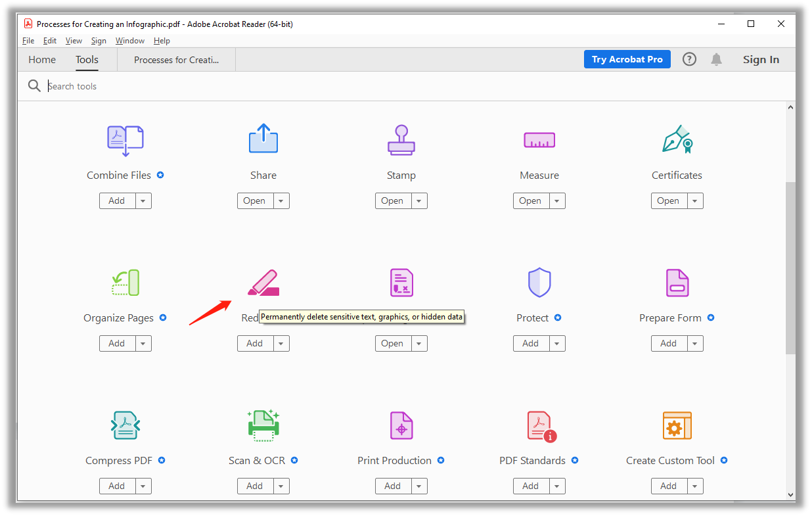Open the Window menu
Viewport: 812px width, 516px height.
pos(130,41)
